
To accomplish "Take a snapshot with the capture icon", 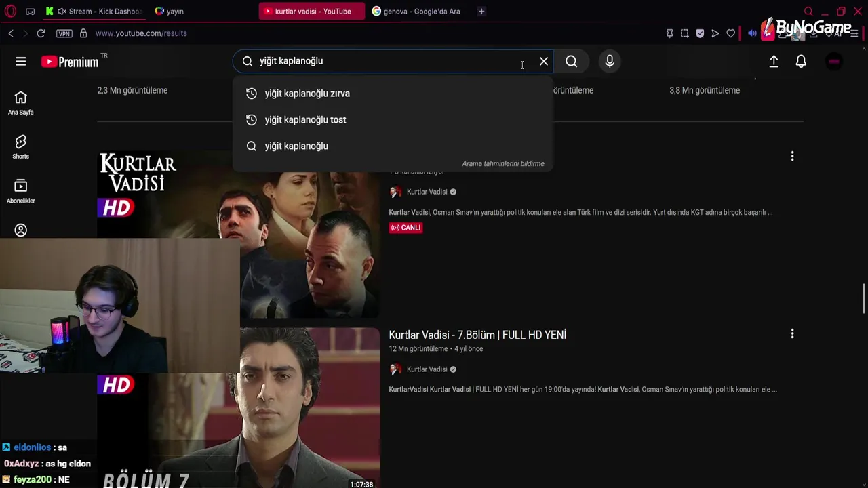I will coord(685,33).
